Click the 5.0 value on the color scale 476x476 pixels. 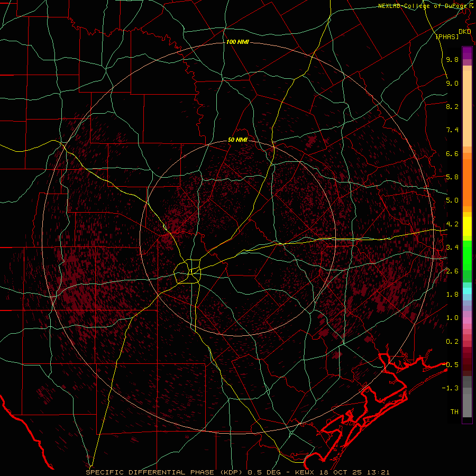coord(452,200)
